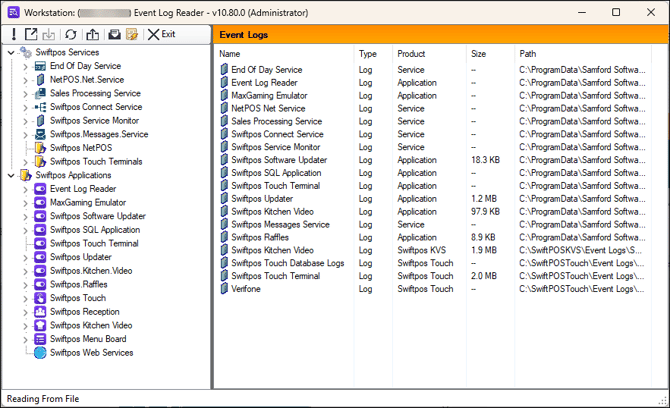The image size is (670, 408).
Task: Select Swiftpos Updater row in the log list
Action: [x=434, y=199]
